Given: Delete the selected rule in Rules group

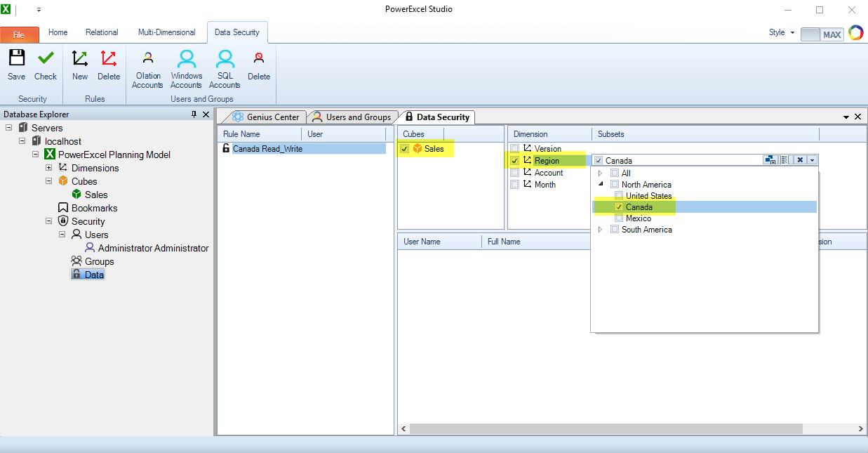Looking at the screenshot, I should (108, 65).
